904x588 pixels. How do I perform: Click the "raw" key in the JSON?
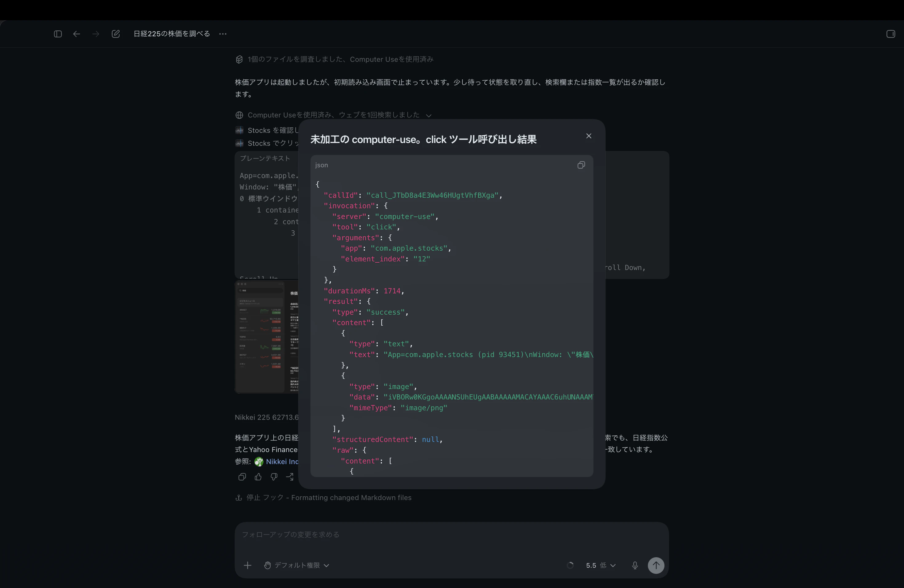[x=343, y=450]
